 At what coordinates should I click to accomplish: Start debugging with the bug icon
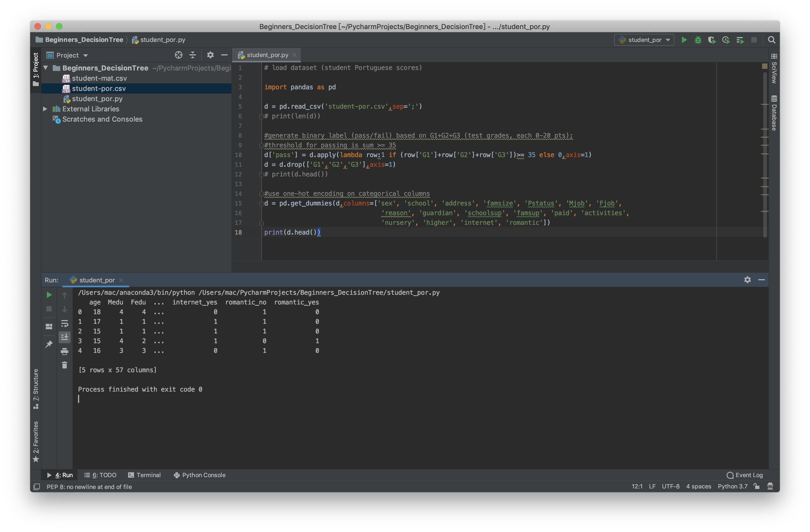coord(698,40)
